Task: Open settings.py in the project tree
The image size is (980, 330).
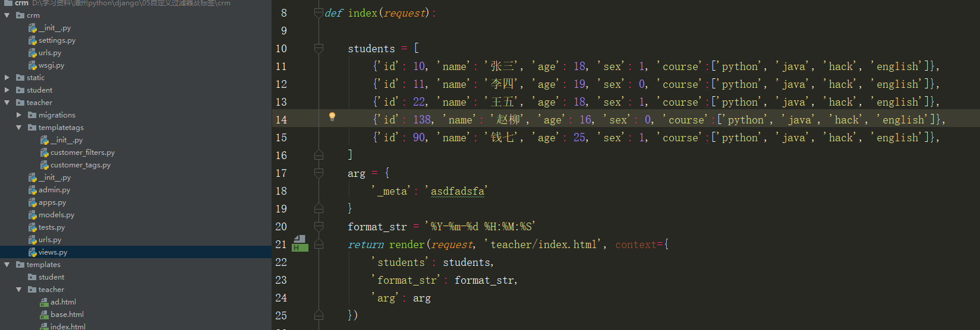Action: pos(57,40)
